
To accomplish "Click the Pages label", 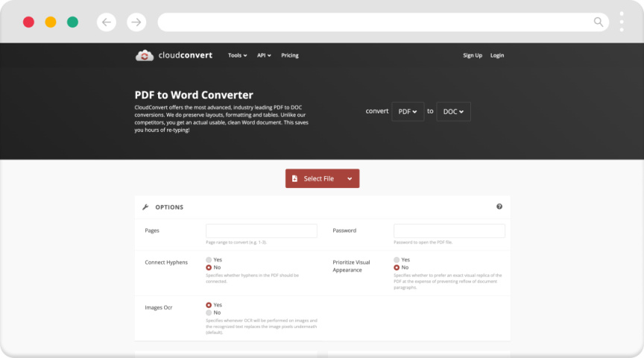I will coord(151,230).
